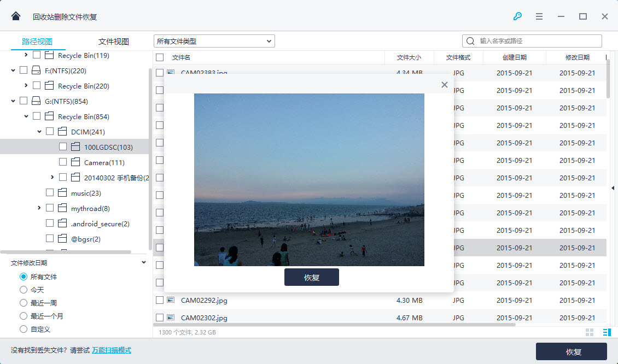Click image icon beside CAM02292.jpg

[x=171, y=300]
